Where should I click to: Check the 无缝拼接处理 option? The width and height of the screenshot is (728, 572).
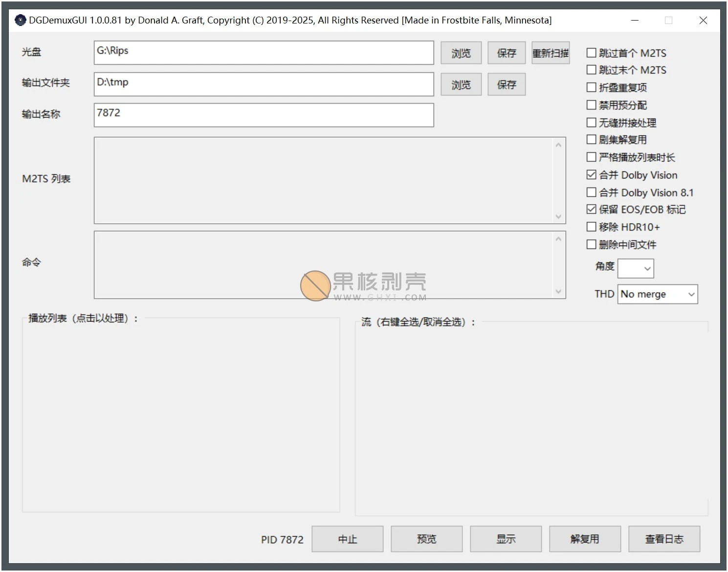click(591, 122)
